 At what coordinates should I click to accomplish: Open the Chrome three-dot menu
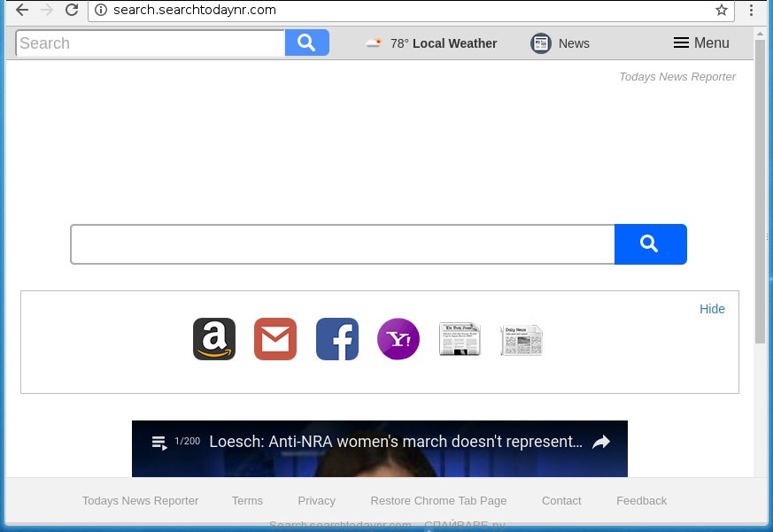tap(752, 11)
